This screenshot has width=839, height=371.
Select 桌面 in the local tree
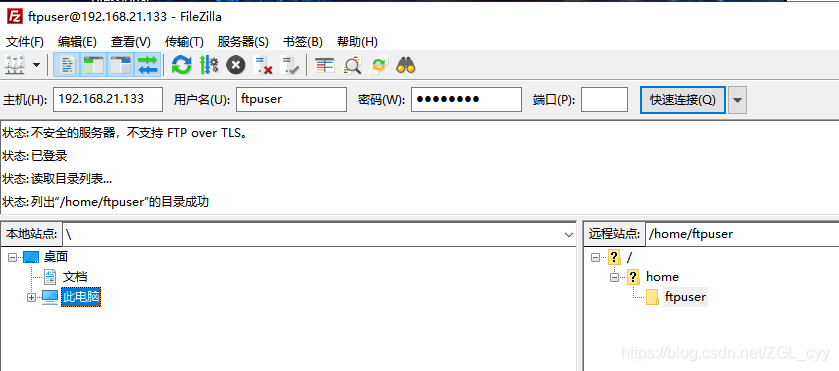coord(56,257)
